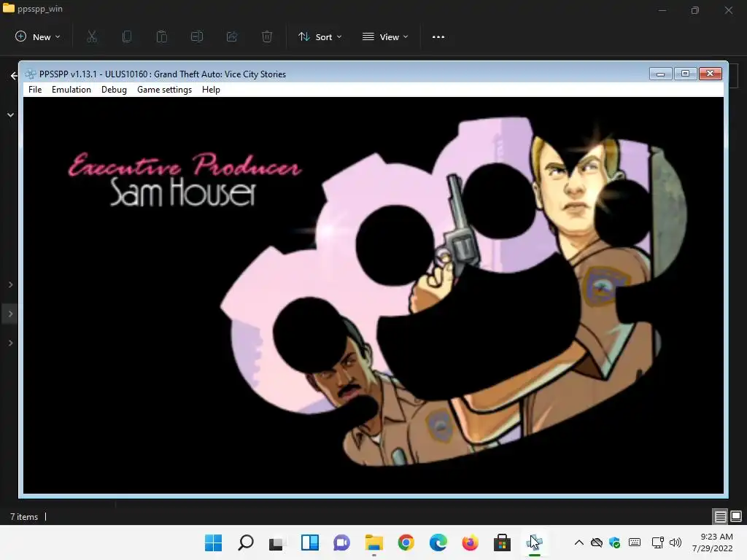Screen dimensions: 747x560
Task: Open the Widgets panel from taskbar
Action: (309, 542)
